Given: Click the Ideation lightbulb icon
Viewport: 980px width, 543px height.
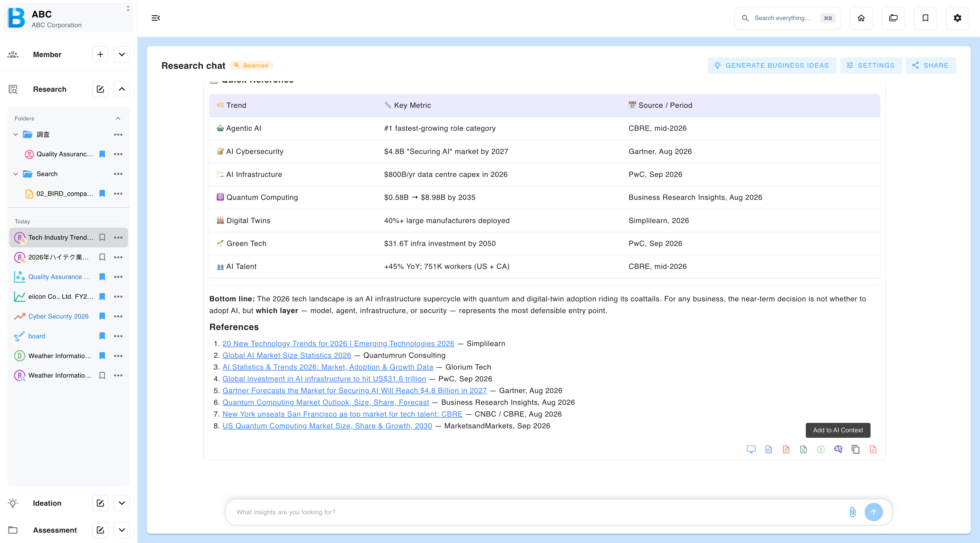Looking at the screenshot, I should click(13, 503).
